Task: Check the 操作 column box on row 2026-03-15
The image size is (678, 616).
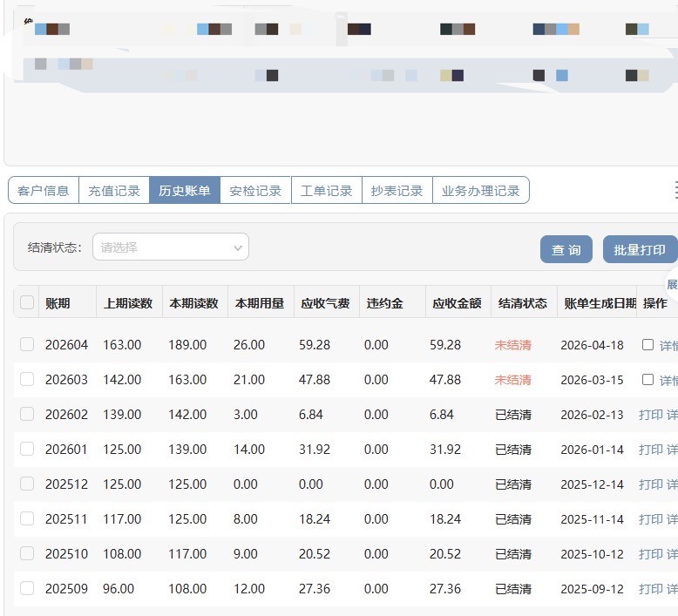Action: pyautogui.click(x=647, y=379)
